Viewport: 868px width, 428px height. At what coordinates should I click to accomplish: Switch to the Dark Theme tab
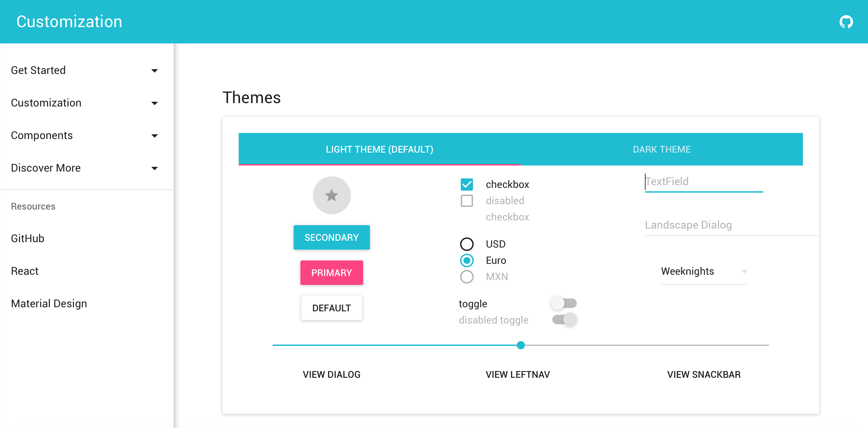(661, 149)
